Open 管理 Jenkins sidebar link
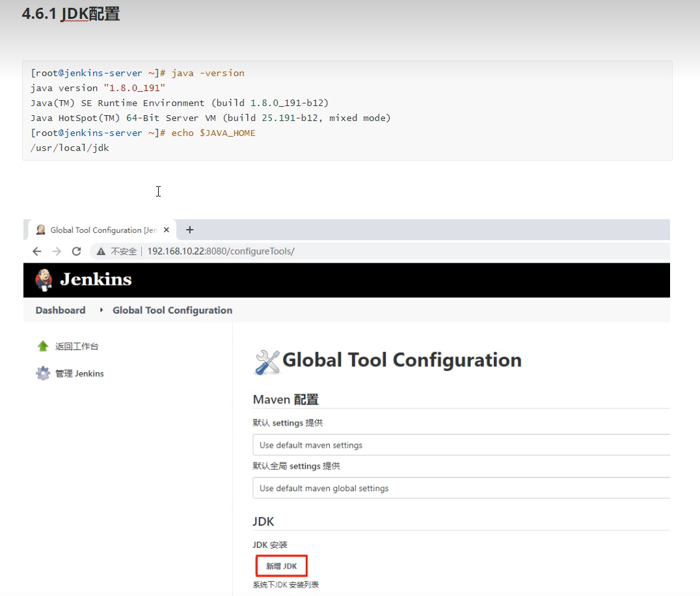This screenshot has height=596, width=700. (x=79, y=373)
